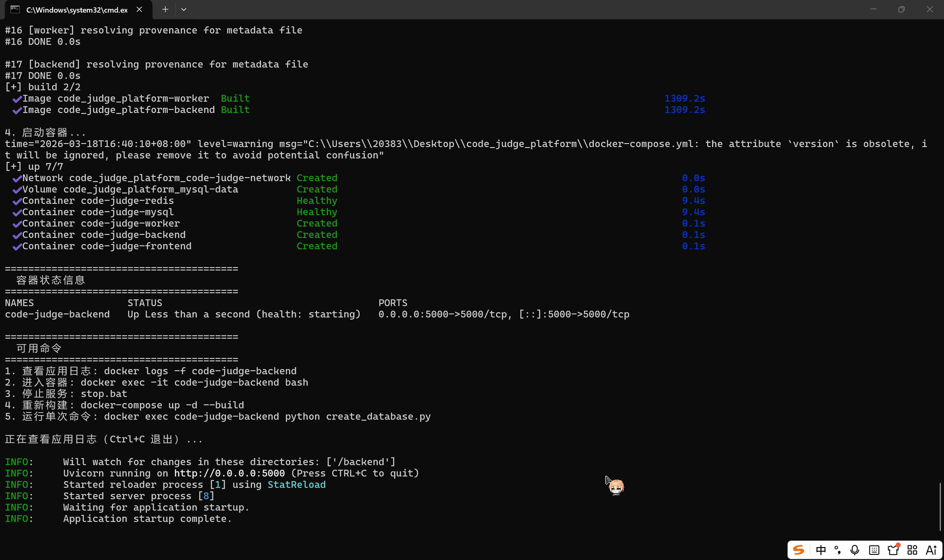Toggle Chinese punctuation mode
Screen dimensions: 944x560
pos(837,550)
